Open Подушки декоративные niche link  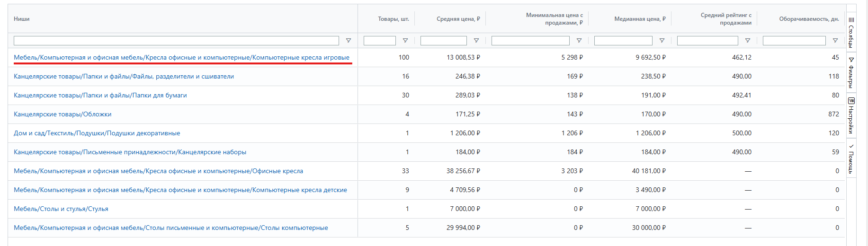97,133
